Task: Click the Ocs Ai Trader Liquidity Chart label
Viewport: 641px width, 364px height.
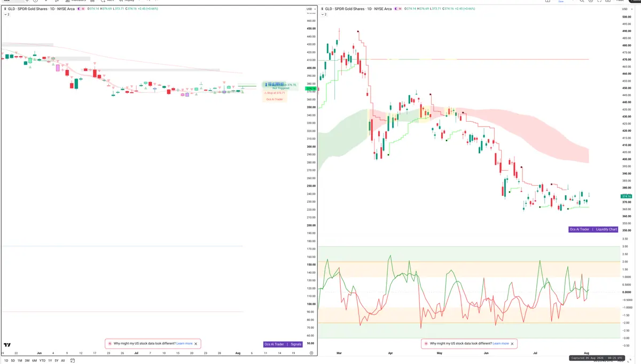Action: [x=593, y=230]
